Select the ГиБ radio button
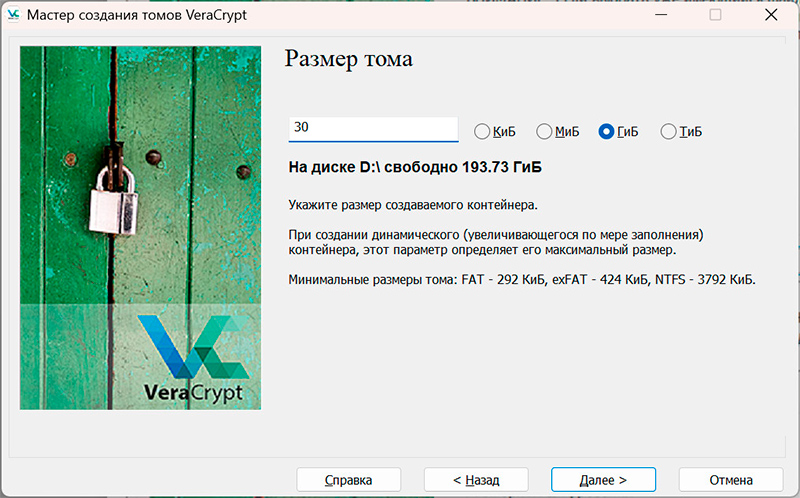This screenshot has height=498, width=800. pyautogui.click(x=606, y=131)
